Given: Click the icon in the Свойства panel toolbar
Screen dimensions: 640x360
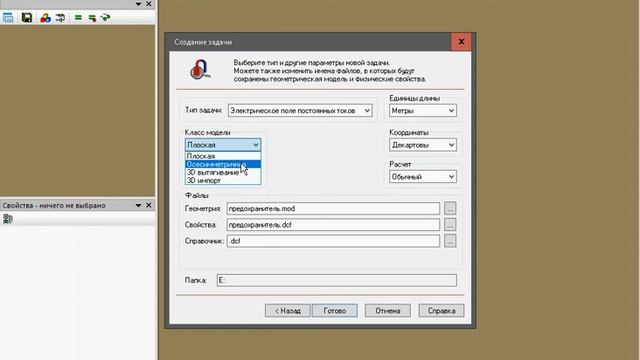Looking at the screenshot, I should click(x=7, y=219).
